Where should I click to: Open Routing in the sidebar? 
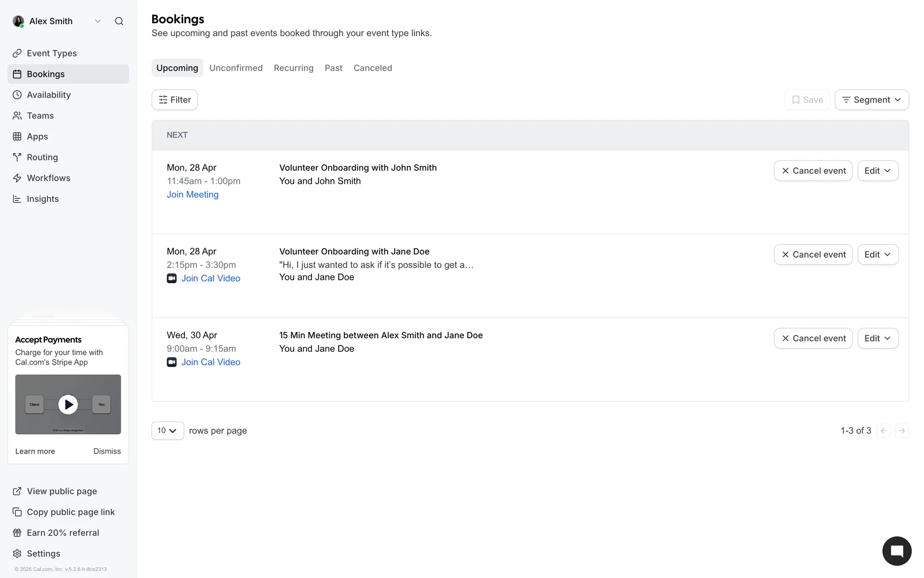pos(42,157)
